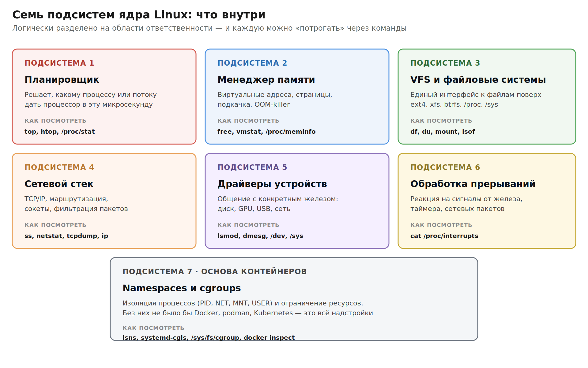Image resolution: width=588 pixels, height=368 pixels.
Task: Click text 'Реакция на сигналы от железа,'
Action: (x=466, y=199)
